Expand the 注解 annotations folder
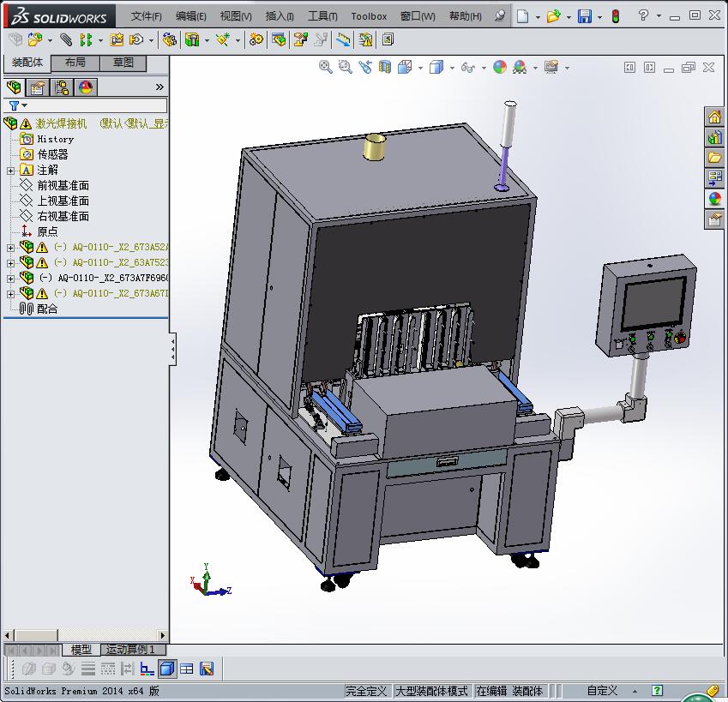The image size is (728, 702). [x=10, y=171]
